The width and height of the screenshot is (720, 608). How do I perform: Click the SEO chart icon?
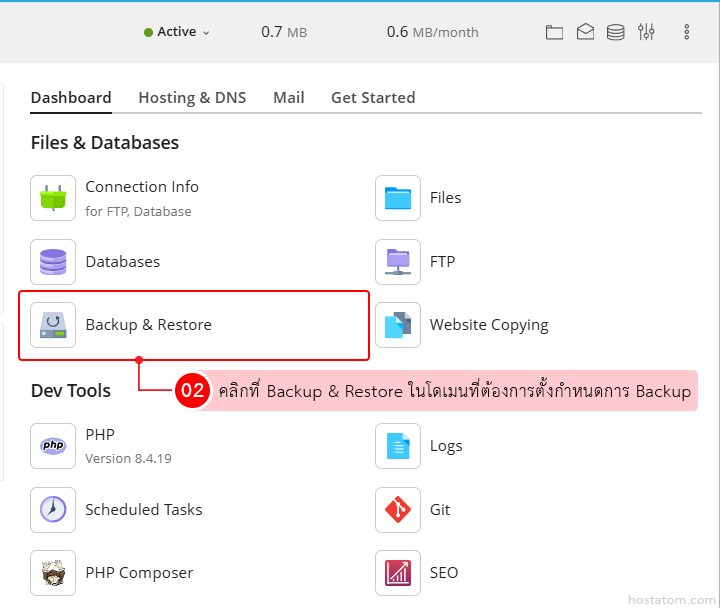tap(397, 573)
